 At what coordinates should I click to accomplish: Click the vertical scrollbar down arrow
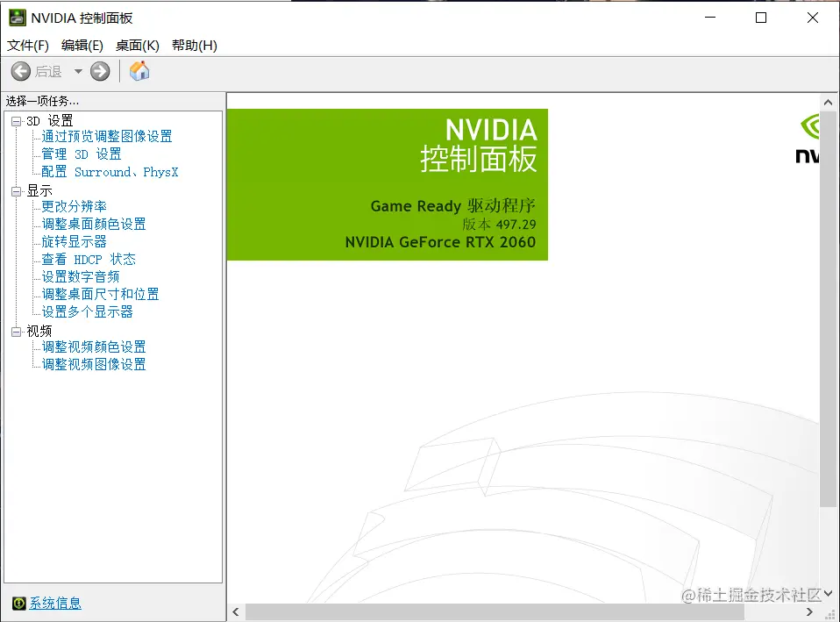(x=829, y=594)
